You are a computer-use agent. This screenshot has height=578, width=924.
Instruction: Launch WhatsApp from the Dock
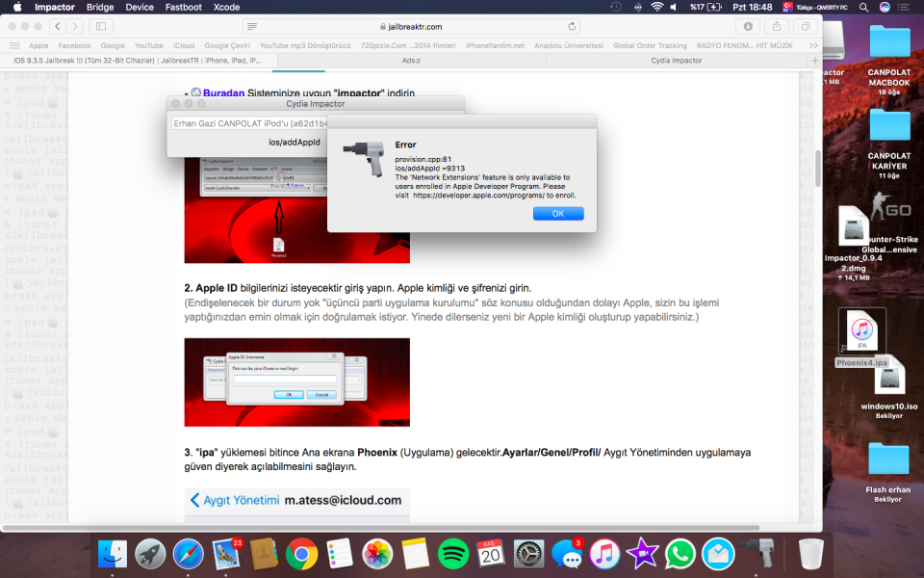680,553
